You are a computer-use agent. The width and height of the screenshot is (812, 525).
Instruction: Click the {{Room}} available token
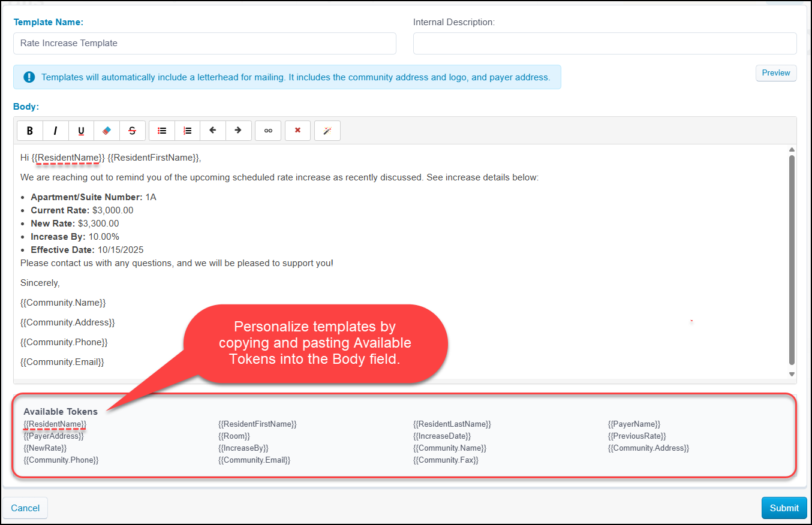234,436
